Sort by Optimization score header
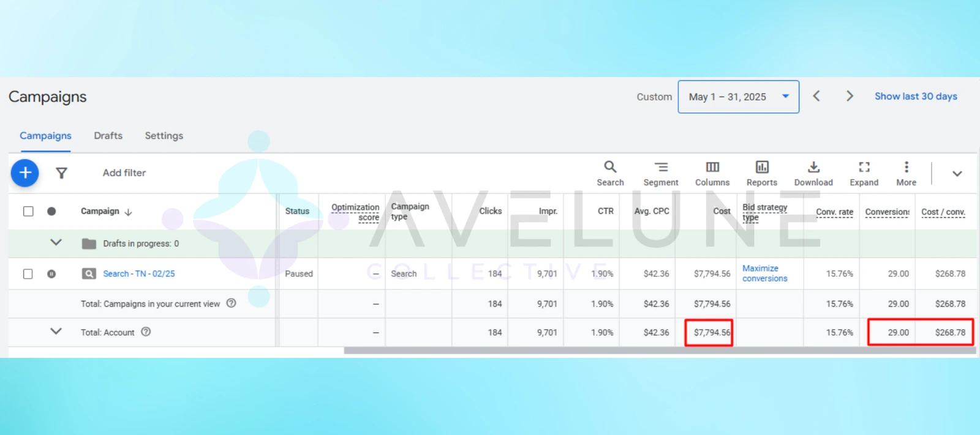Image resolution: width=980 pixels, height=435 pixels. click(355, 212)
